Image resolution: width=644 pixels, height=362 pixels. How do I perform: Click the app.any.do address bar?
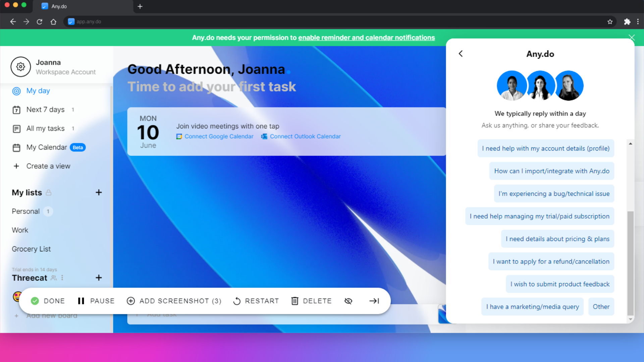[x=339, y=21]
